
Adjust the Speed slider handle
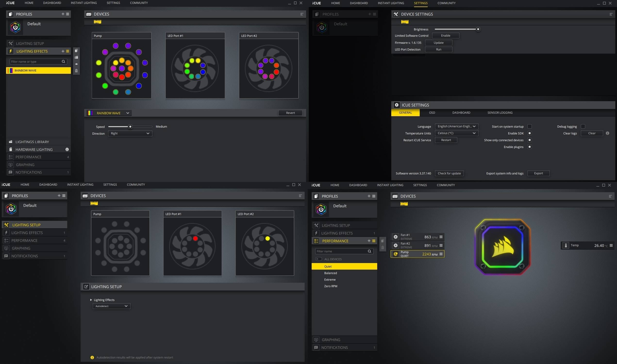pos(130,127)
